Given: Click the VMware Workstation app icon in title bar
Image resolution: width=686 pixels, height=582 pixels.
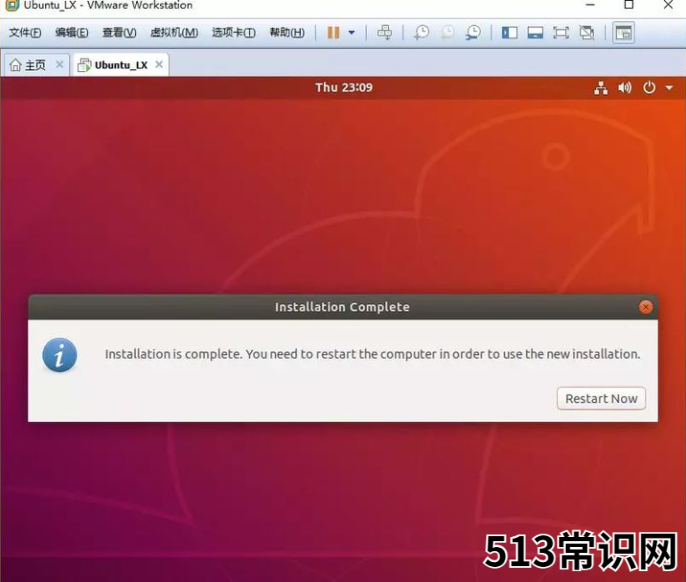Looking at the screenshot, I should pos(12,5).
